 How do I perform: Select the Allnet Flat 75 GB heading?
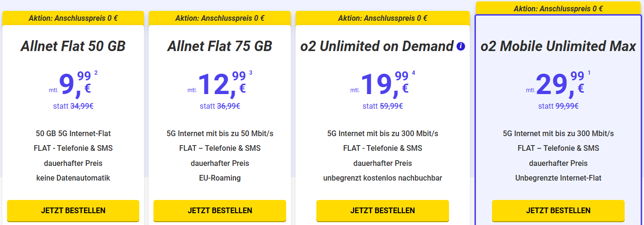coord(220,46)
